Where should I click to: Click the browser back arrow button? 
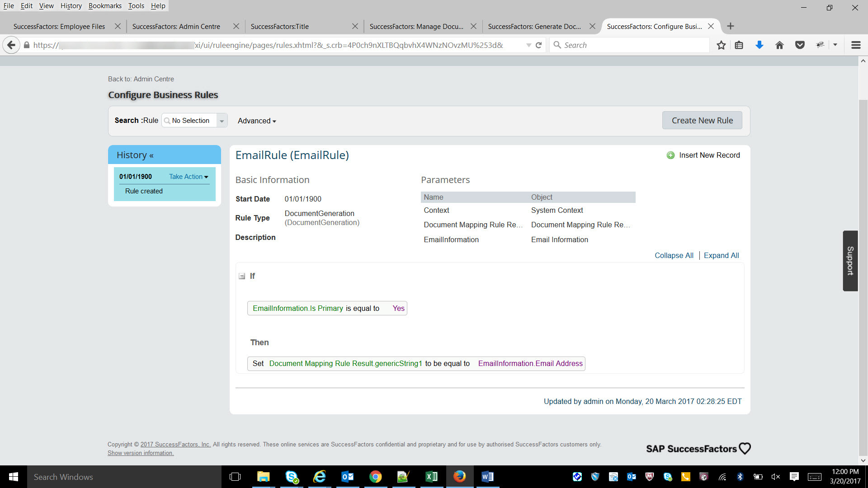click(11, 45)
